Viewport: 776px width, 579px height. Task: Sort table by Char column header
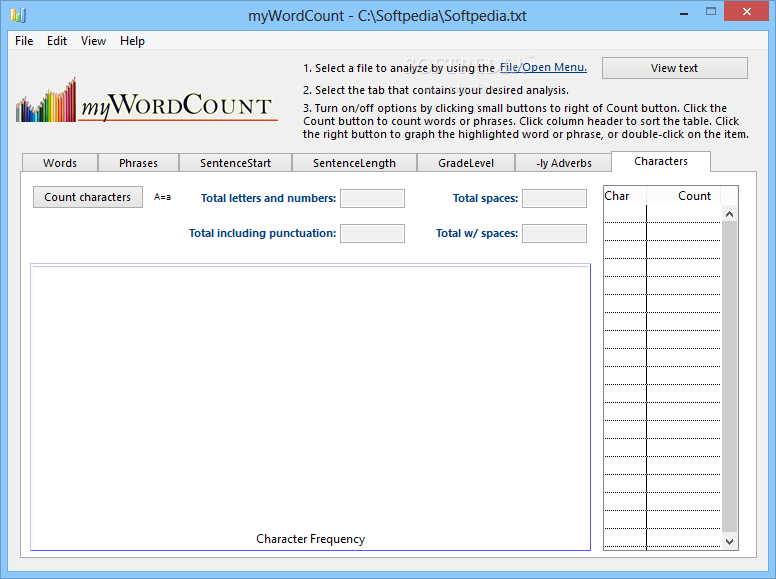tap(625, 196)
